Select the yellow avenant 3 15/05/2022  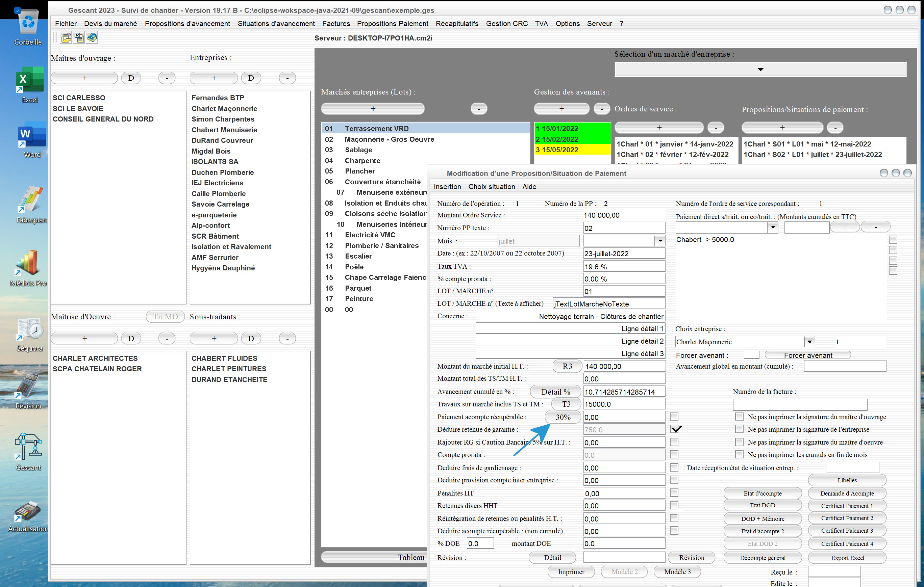(572, 150)
